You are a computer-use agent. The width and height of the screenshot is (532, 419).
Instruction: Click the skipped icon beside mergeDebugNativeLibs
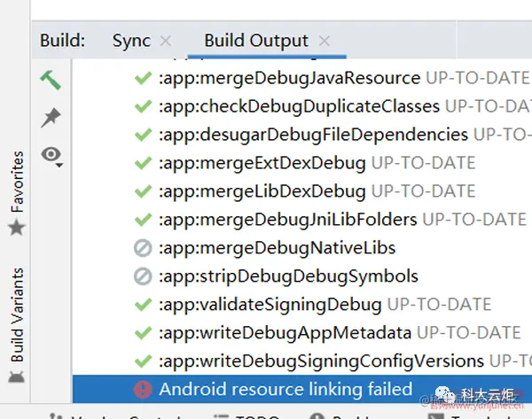coord(143,248)
